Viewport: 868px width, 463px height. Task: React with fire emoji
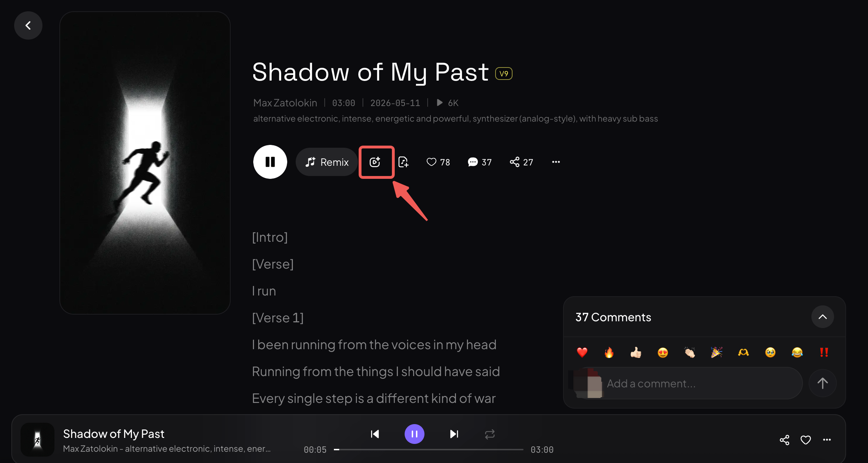[609, 352]
